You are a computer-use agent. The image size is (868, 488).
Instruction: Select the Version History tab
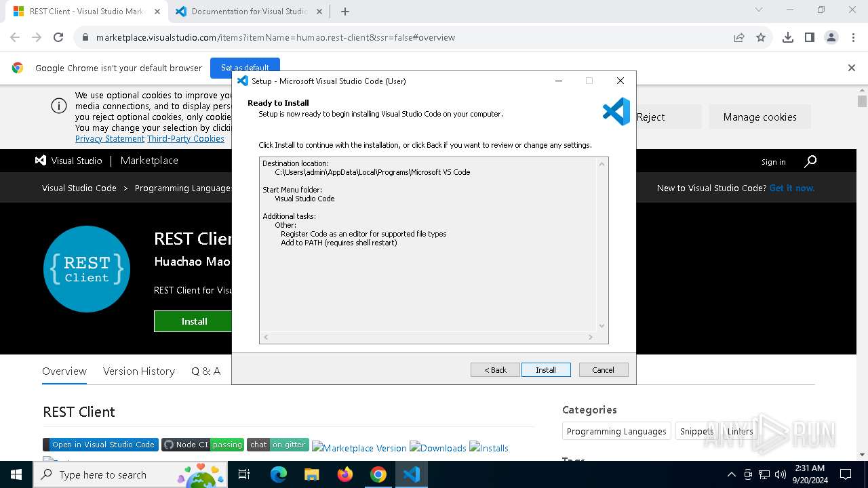point(139,371)
